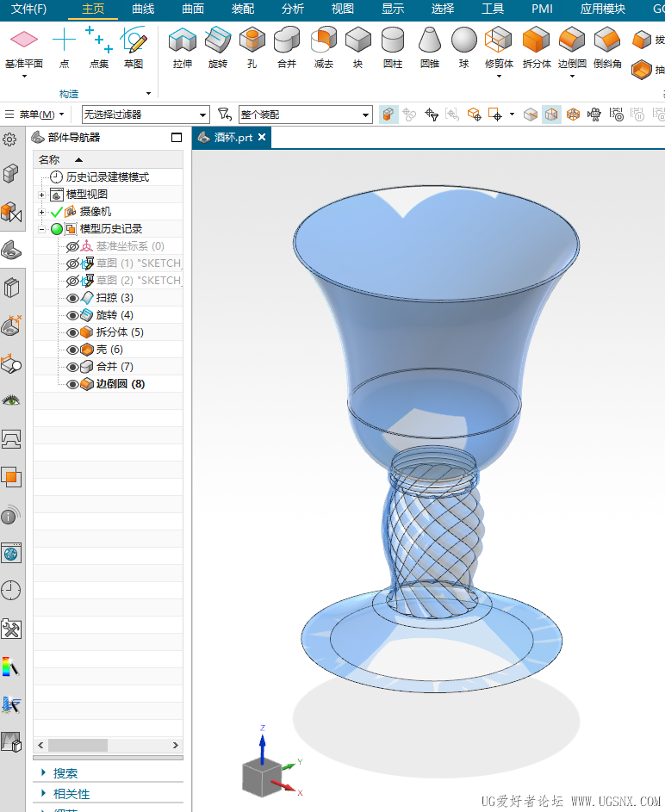Click the navigator horizontal scrollbar

tap(78, 745)
